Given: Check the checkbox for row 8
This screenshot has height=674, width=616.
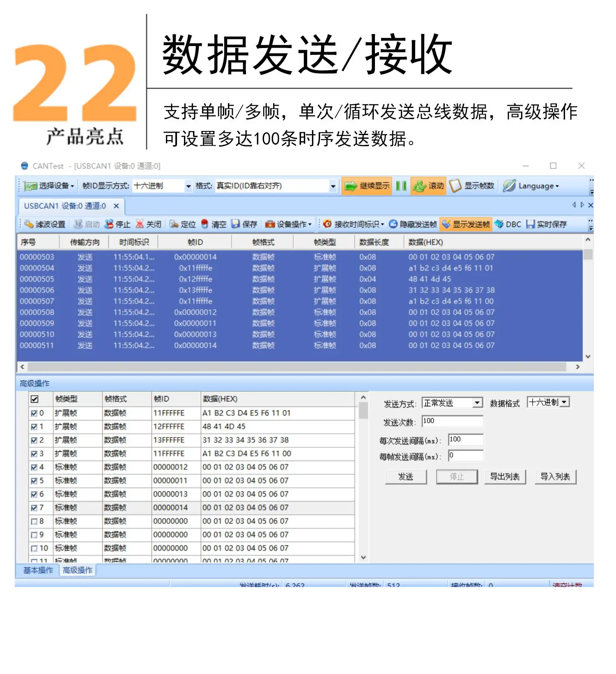Looking at the screenshot, I should tap(34, 522).
